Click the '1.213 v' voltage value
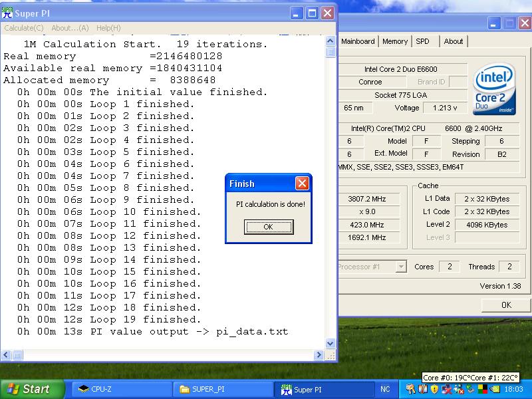 pos(445,108)
